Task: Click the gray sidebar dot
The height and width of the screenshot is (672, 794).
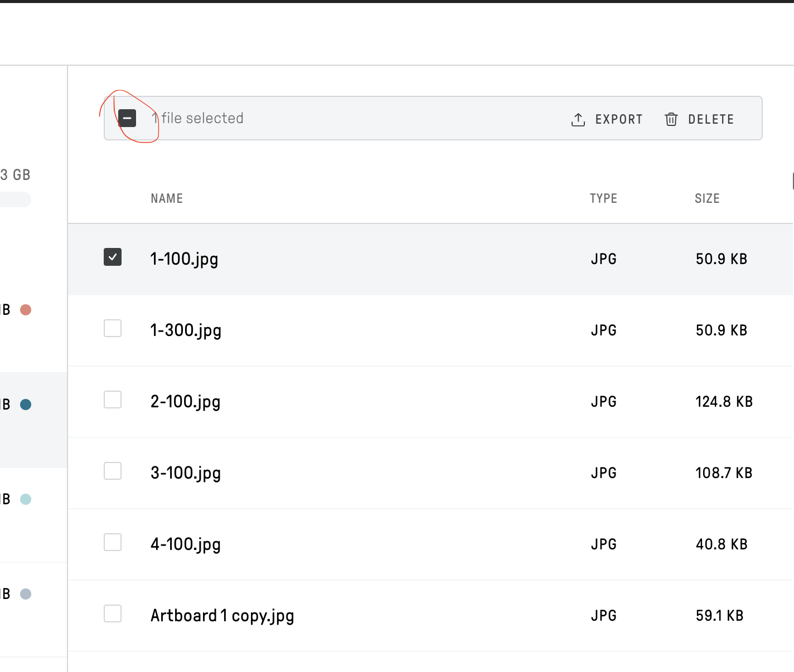Action: [x=26, y=594]
